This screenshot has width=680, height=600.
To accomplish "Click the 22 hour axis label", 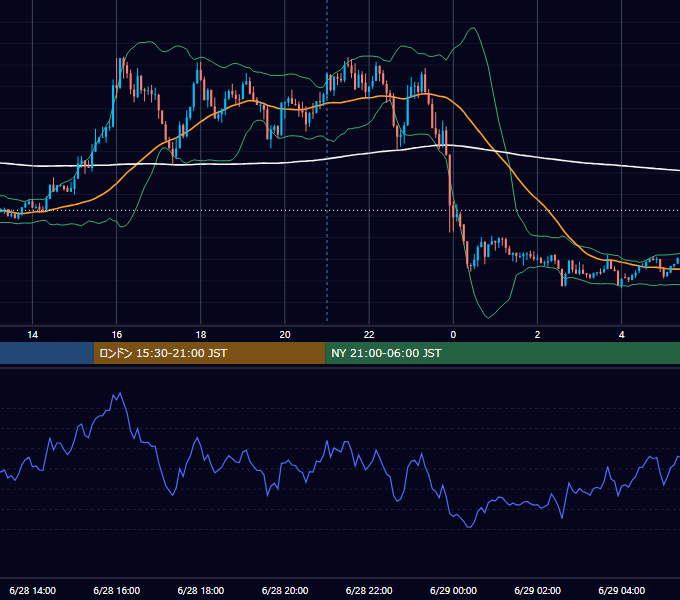I will coord(369,335).
